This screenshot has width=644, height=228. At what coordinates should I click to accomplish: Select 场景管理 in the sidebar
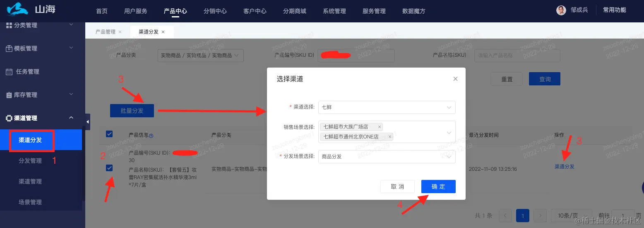click(x=30, y=202)
